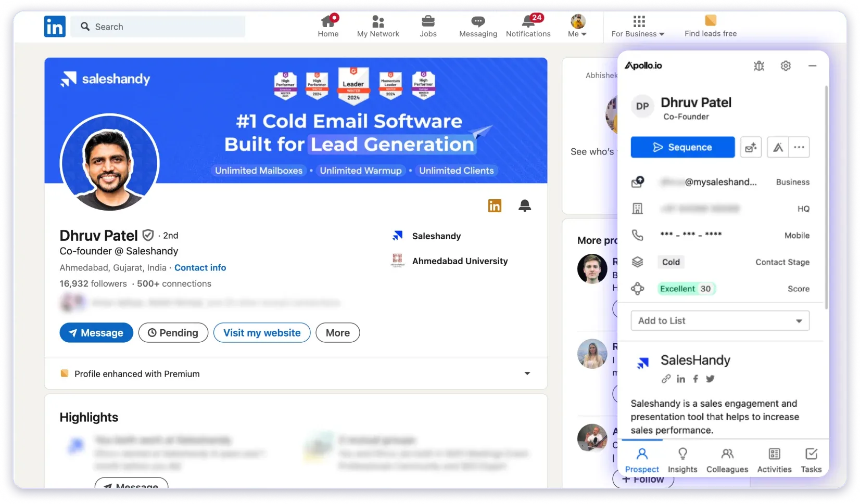The height and width of the screenshot is (504, 860).
Task: Expand the For Business menu
Action: point(637,26)
